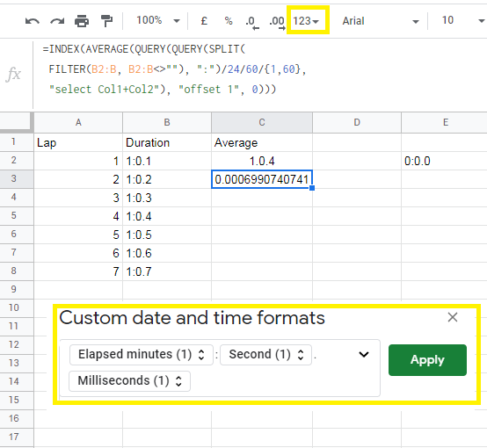Open the 123 more formats dropdown
487x448 pixels.
point(307,21)
